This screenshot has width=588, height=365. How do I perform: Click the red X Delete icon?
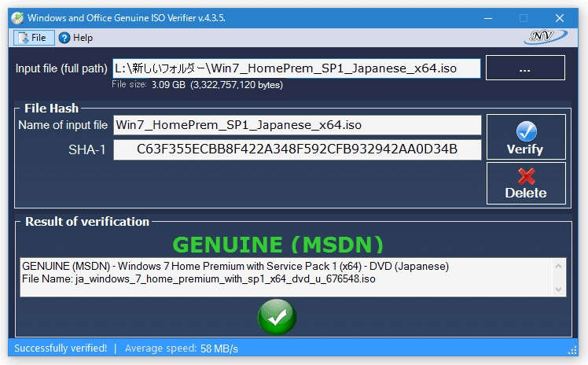click(527, 176)
